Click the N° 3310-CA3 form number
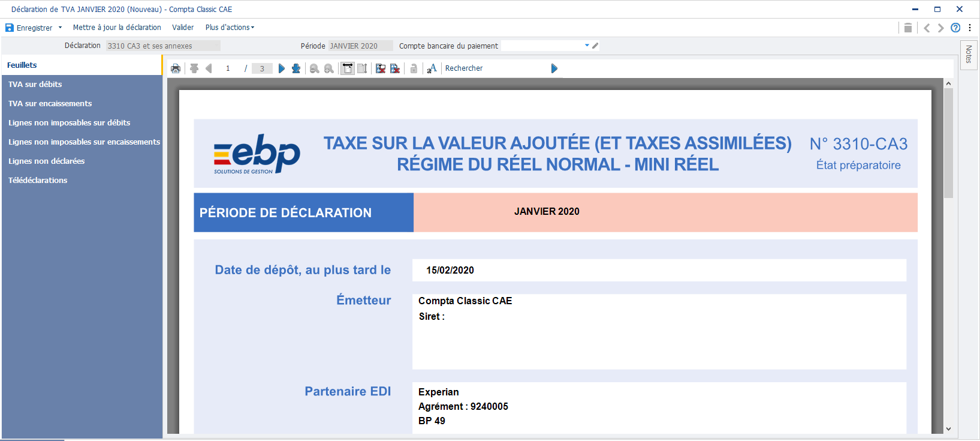This screenshot has width=980, height=441. (858, 144)
